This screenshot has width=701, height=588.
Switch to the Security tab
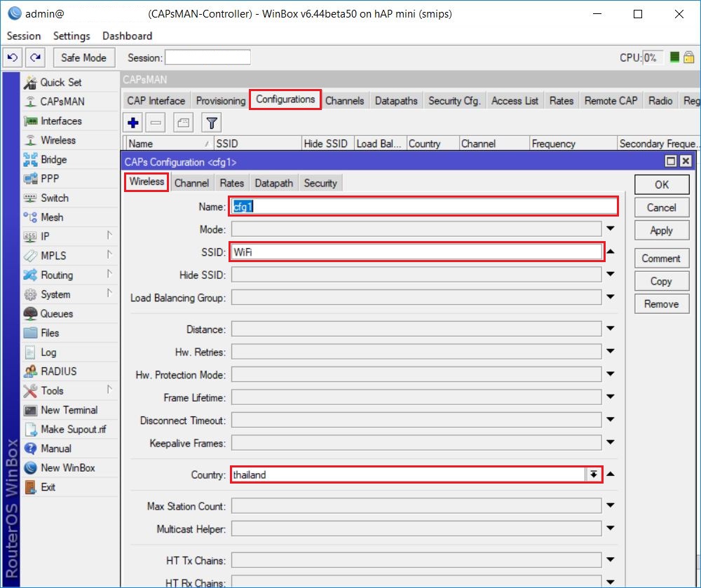320,183
